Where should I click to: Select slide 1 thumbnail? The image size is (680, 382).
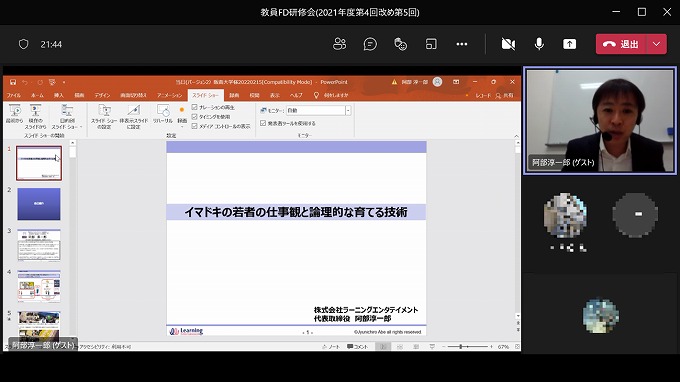tap(39, 163)
